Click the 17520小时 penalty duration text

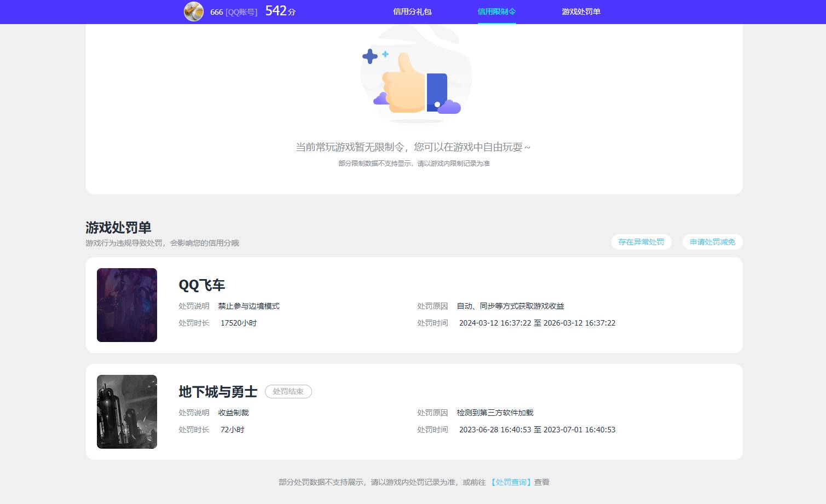(x=238, y=323)
